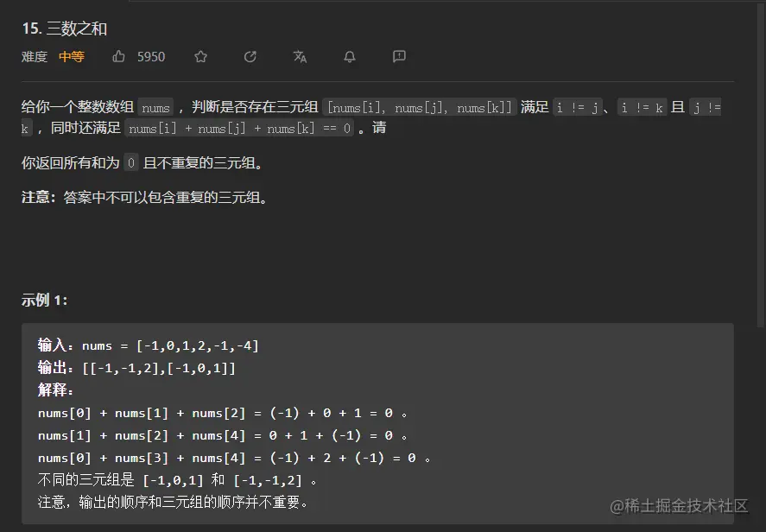Screen dimensions: 766x532
Task: Open feedback via the speech bubble icon
Action: pos(398,56)
